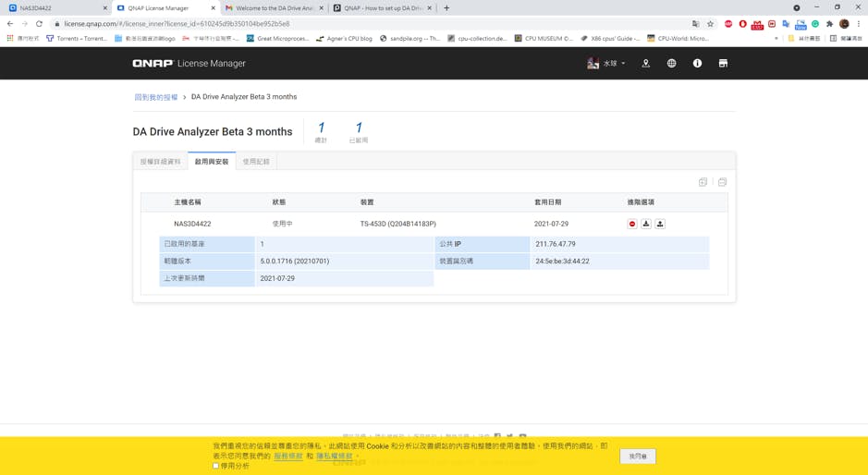This screenshot has width=868, height=475.
Task: Select the 啟用與安裝 tab
Action: 212,162
